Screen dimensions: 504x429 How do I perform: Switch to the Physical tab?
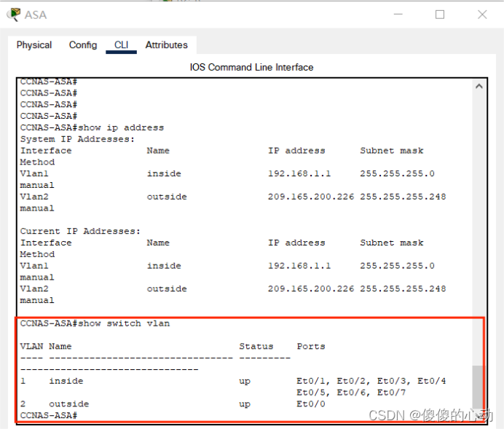click(x=34, y=45)
